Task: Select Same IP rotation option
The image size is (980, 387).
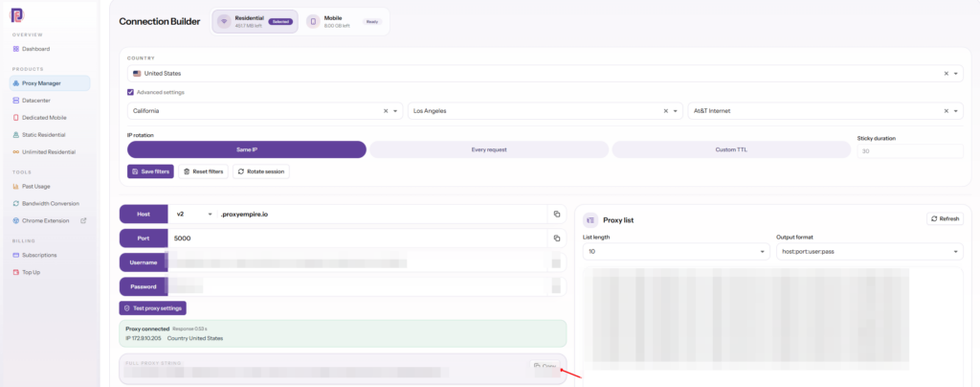Action: (x=246, y=149)
